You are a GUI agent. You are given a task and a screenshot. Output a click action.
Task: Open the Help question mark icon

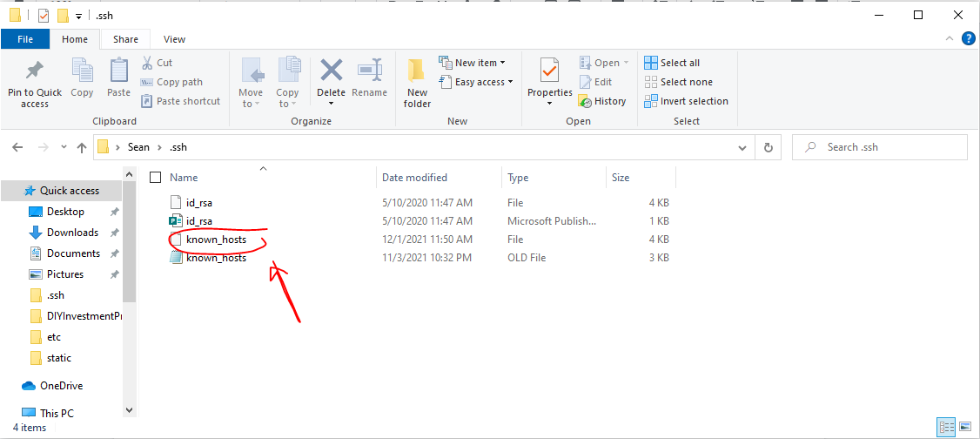[x=968, y=39]
